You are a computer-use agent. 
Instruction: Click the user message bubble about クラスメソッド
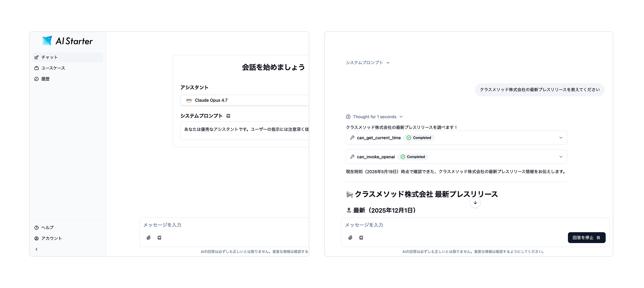tap(540, 90)
